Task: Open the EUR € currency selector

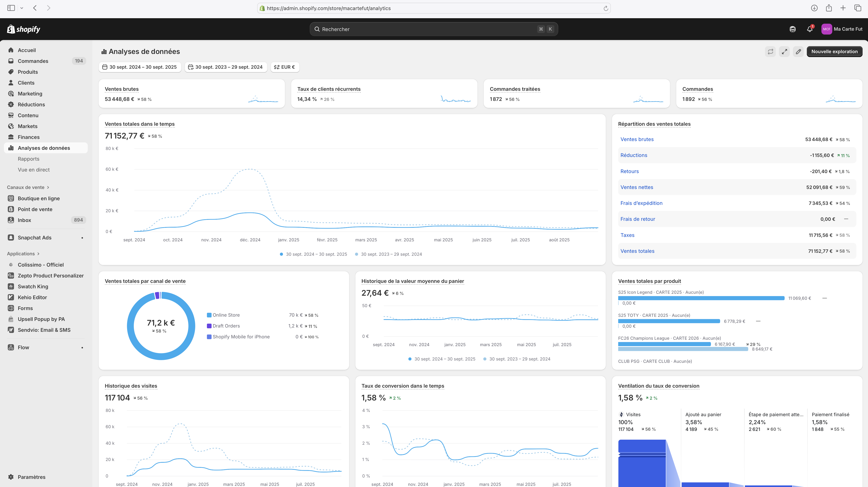Action: (x=285, y=67)
